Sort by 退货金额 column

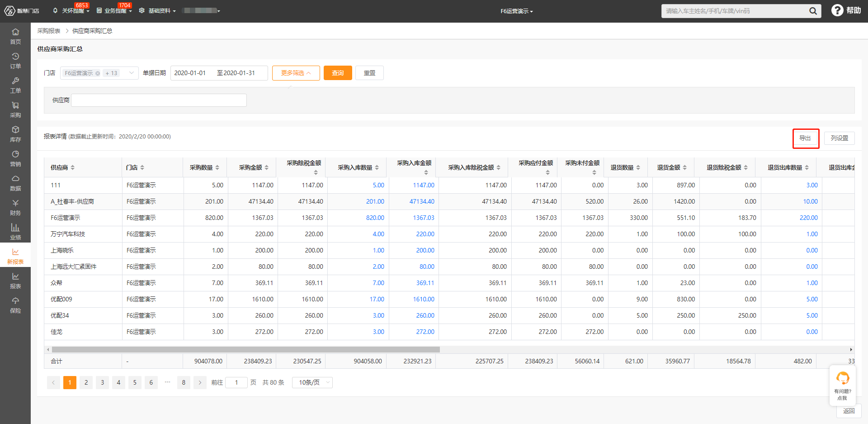click(685, 167)
